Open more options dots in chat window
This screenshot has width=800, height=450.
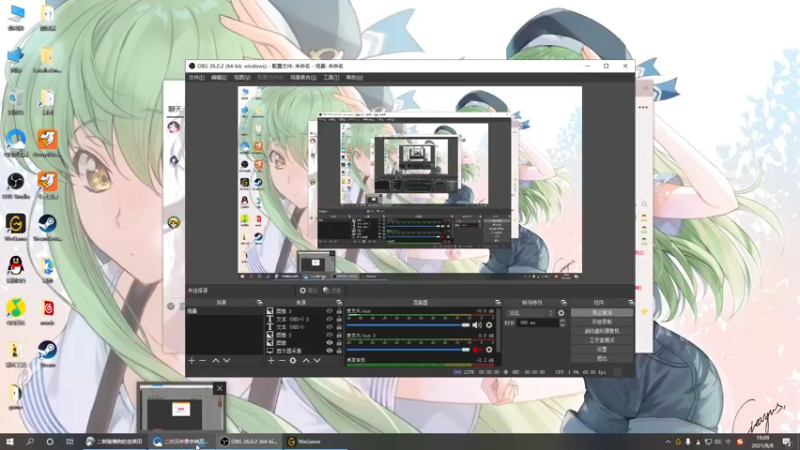point(643,108)
